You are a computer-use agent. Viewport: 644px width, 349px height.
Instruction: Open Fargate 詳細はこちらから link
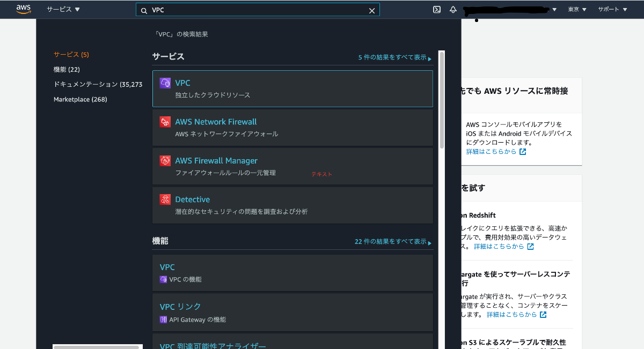[x=517, y=315]
